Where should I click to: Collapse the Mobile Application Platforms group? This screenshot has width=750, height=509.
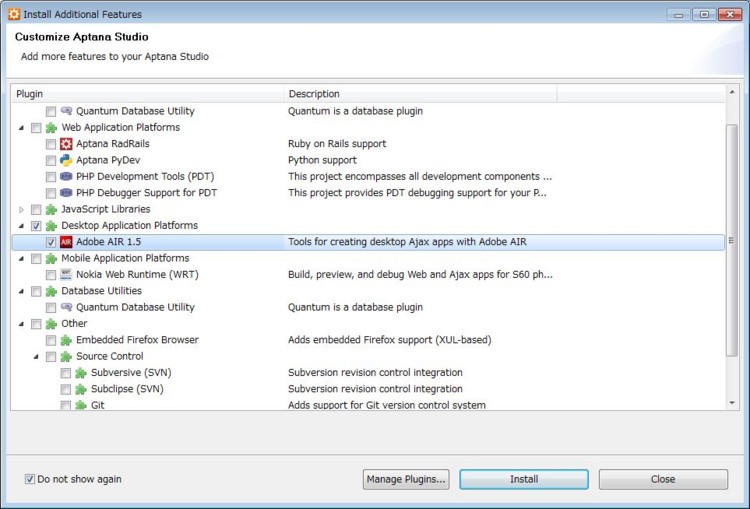21,258
